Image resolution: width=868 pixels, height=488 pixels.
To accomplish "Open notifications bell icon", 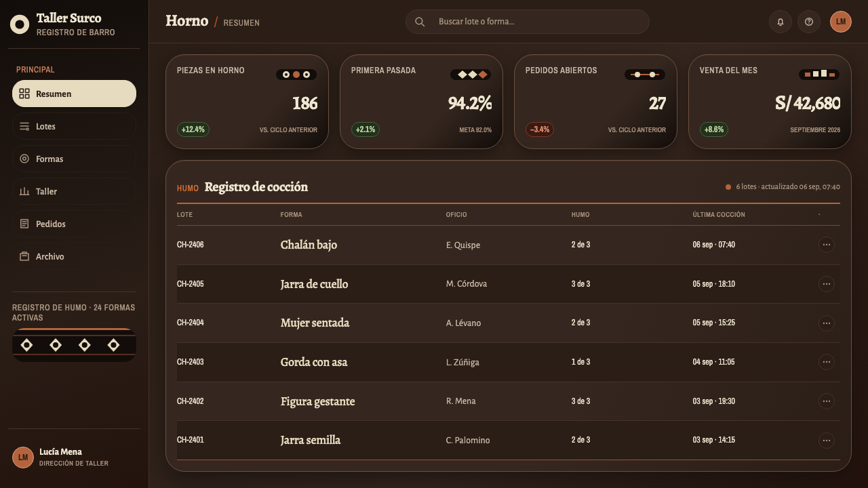I will [781, 22].
